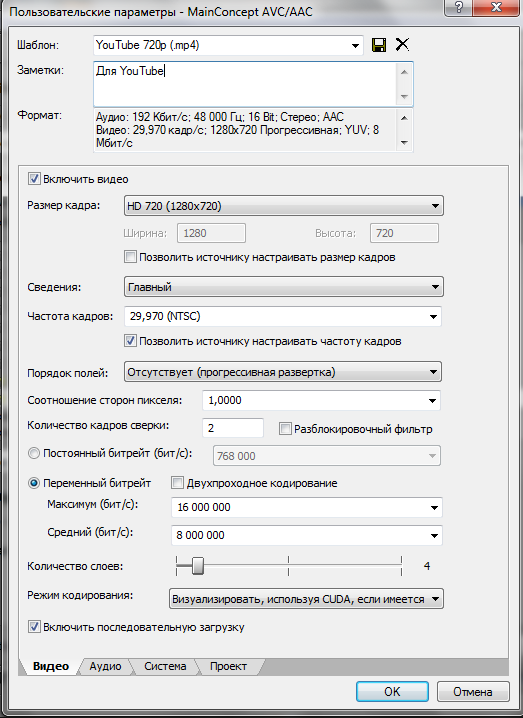Enable Позволить источнику настраивать размер кадров
523x718 pixels.
130,257
